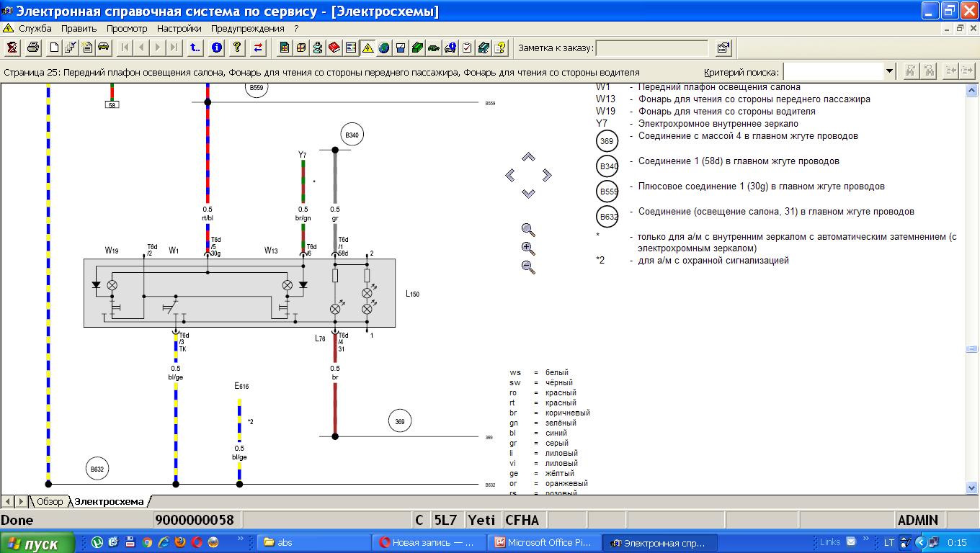The height and width of the screenshot is (553, 980).
Task: Click the B632 connection circle in diagram
Action: 97,469
